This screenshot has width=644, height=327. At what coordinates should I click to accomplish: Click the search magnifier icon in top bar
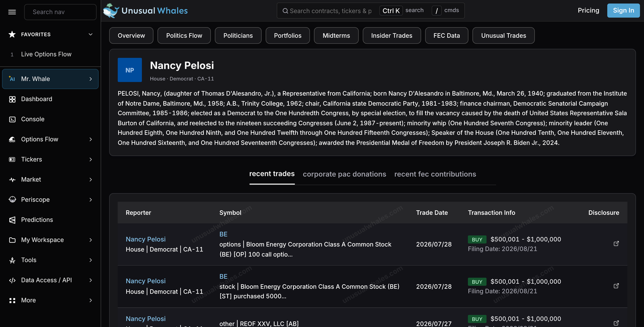(285, 11)
